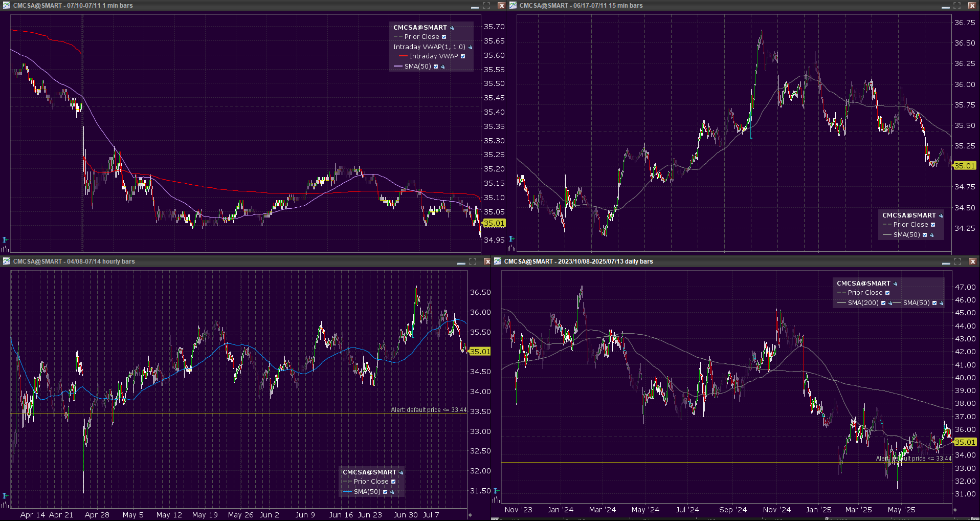Click the scale icon at daily chart bottom-left
This screenshot has width=980, height=521.
496,491
